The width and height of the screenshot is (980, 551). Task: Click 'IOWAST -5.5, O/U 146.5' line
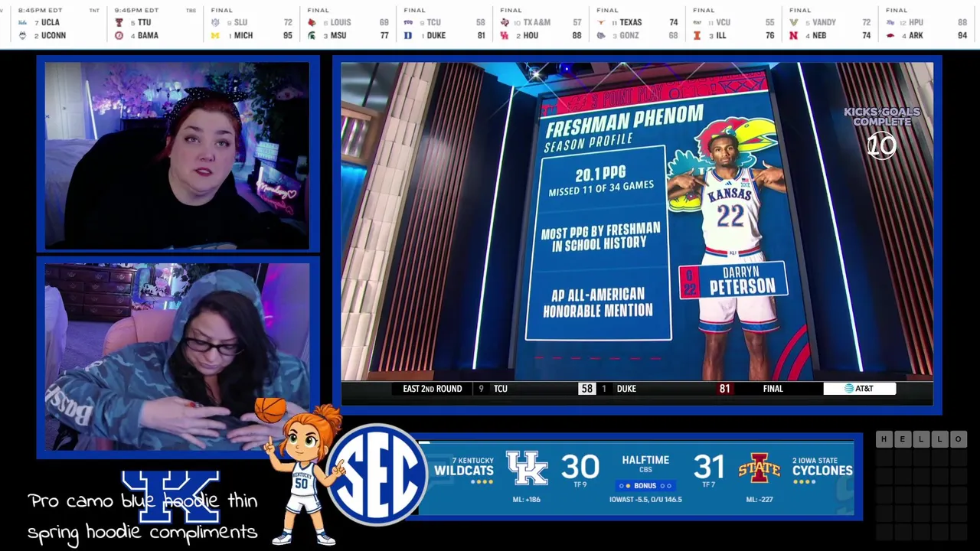(645, 500)
